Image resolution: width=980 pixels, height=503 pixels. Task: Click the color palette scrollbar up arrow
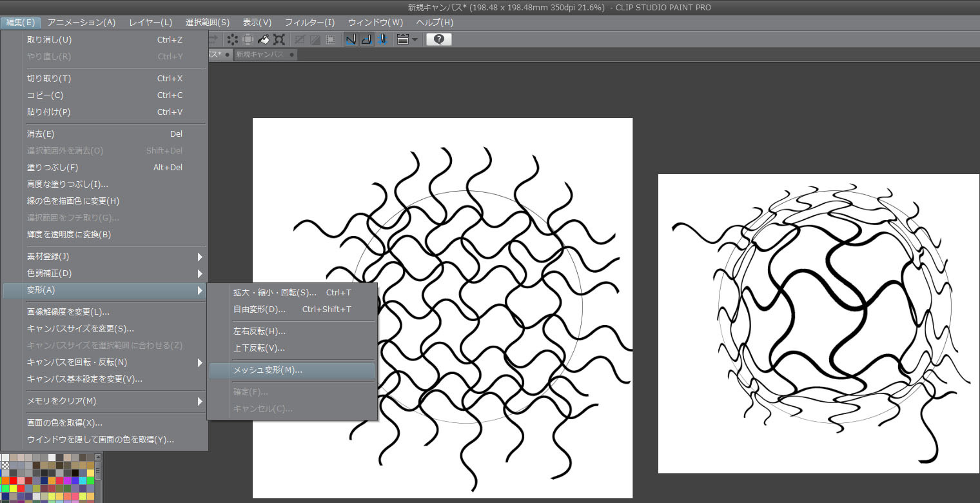point(99,458)
